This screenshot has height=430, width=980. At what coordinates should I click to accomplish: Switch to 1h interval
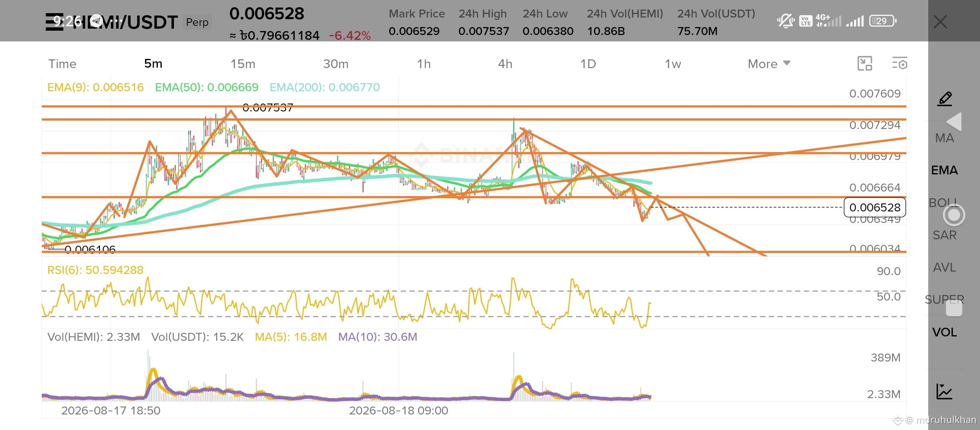424,64
